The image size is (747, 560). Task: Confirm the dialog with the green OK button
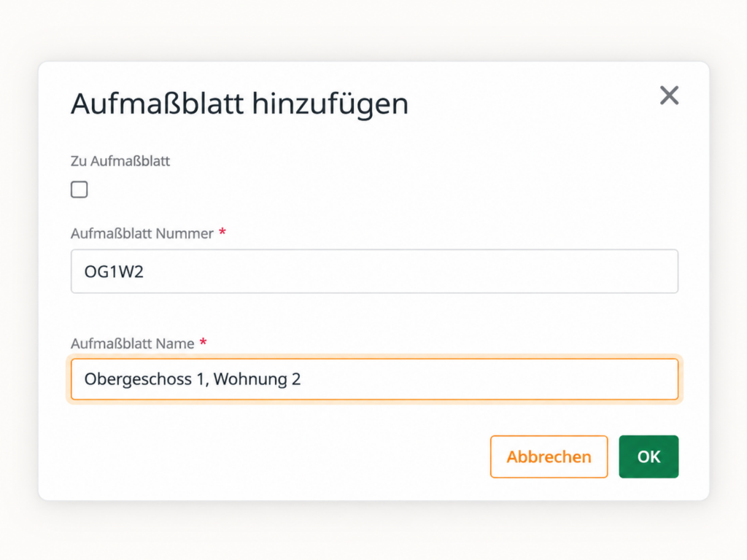point(649,456)
